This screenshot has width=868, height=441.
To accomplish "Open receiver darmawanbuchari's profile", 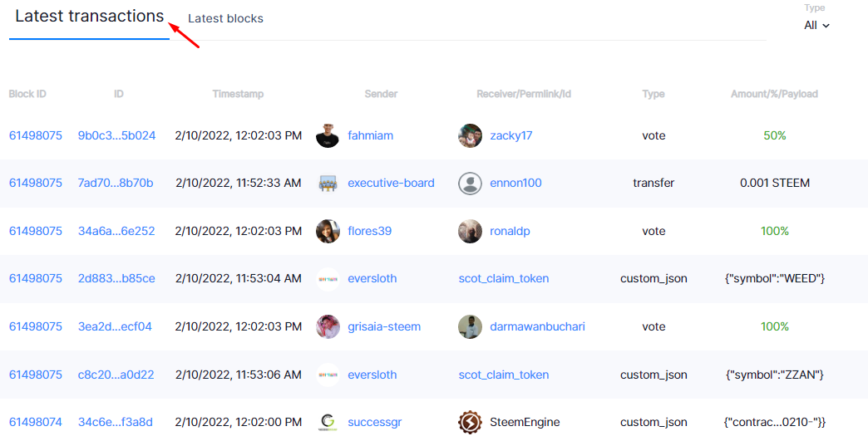I will pyautogui.click(x=537, y=326).
